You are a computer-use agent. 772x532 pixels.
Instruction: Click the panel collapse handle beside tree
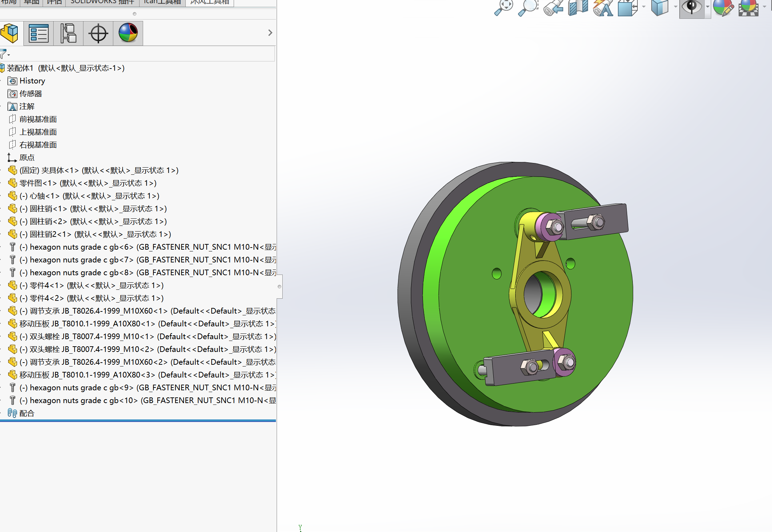pyautogui.click(x=279, y=287)
